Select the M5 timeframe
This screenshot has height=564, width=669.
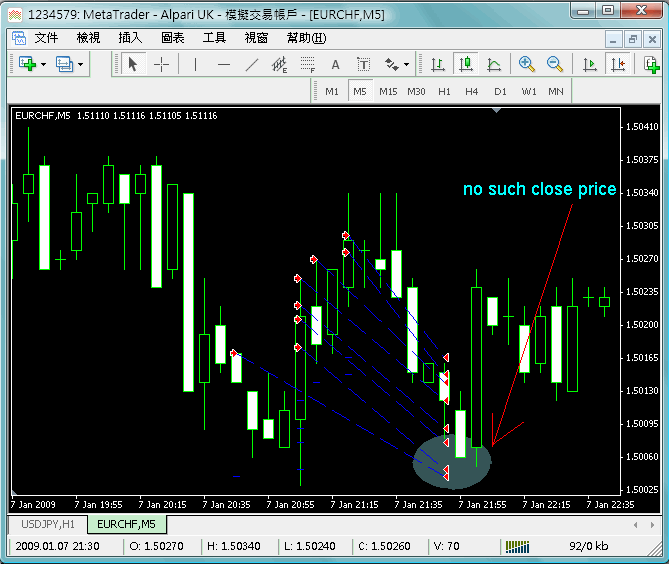tap(360, 91)
